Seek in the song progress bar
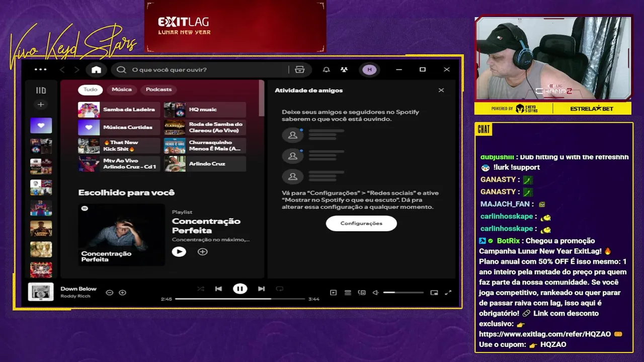 (240, 299)
